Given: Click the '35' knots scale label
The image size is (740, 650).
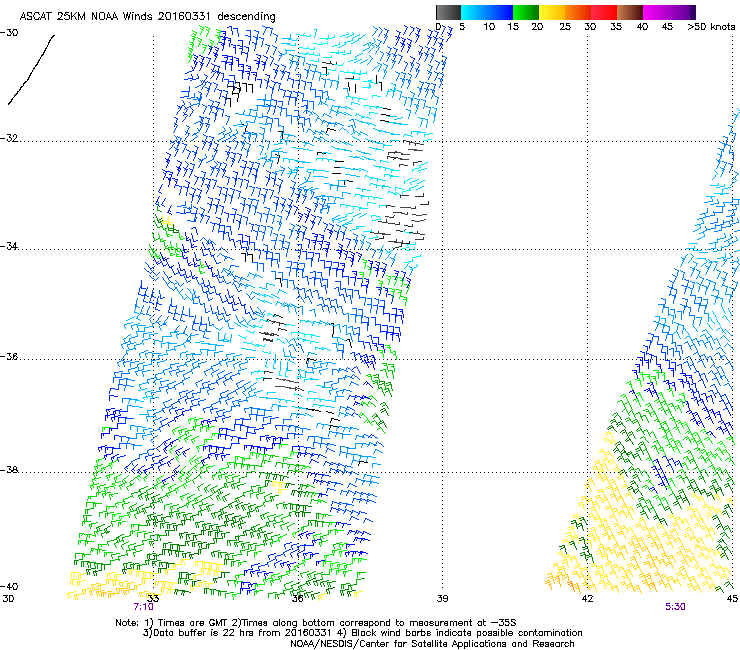Looking at the screenshot, I should click(616, 27).
